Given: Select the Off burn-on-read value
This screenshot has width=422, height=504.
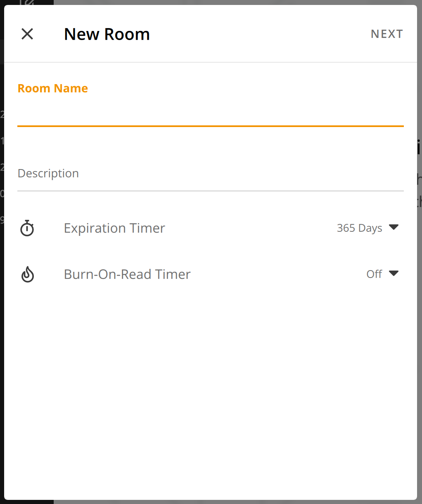Looking at the screenshot, I should (x=374, y=274).
